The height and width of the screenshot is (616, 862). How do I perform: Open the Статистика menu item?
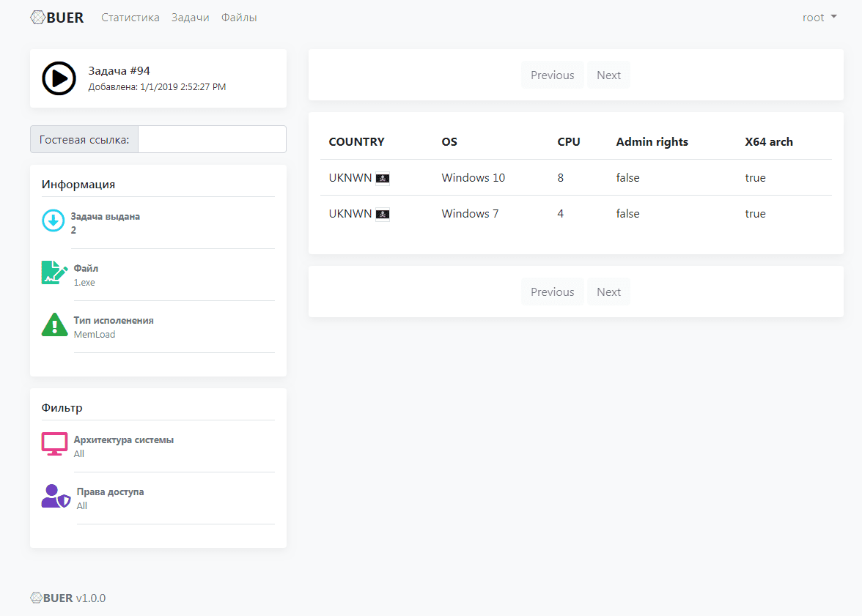pos(130,18)
